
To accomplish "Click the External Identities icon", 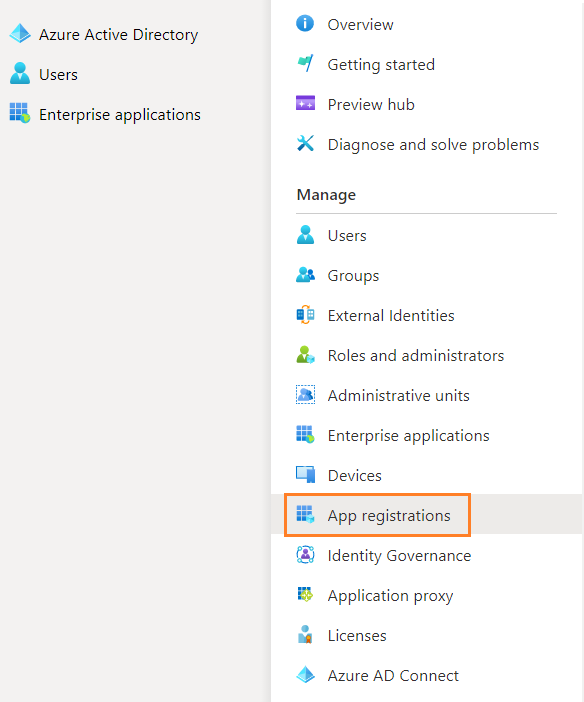I will coord(305,315).
